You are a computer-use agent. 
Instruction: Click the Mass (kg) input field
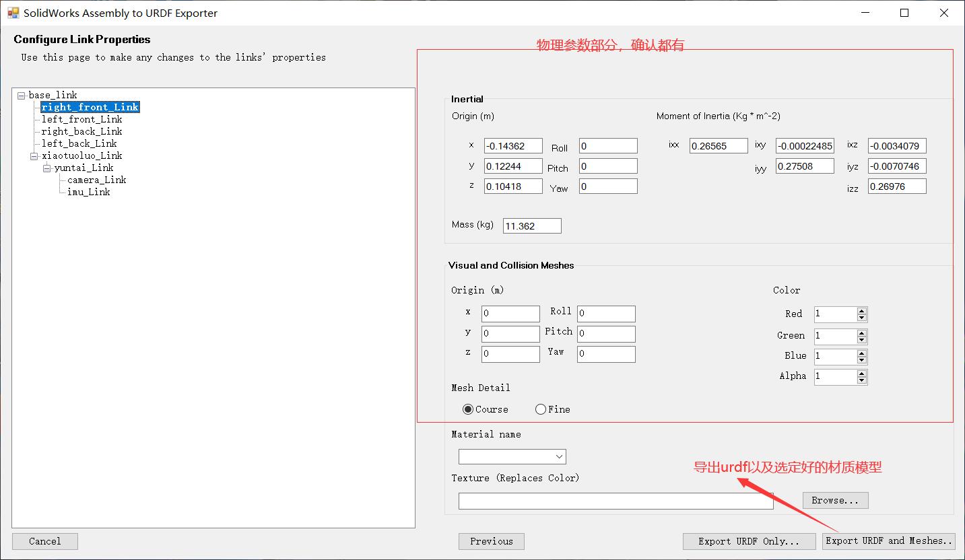tap(531, 226)
